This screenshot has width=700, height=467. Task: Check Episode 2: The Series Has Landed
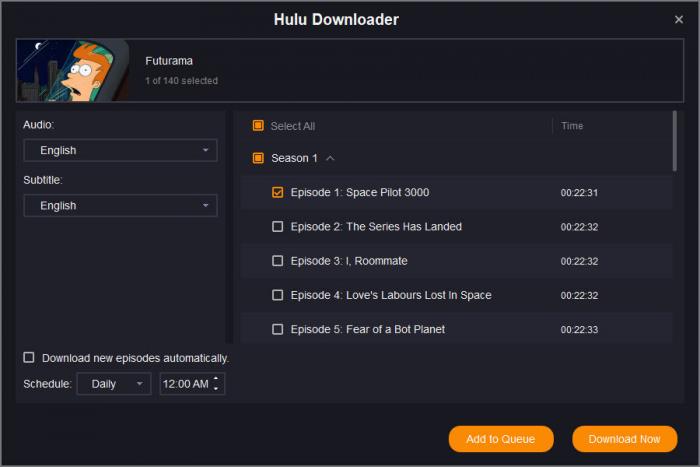[277, 227]
